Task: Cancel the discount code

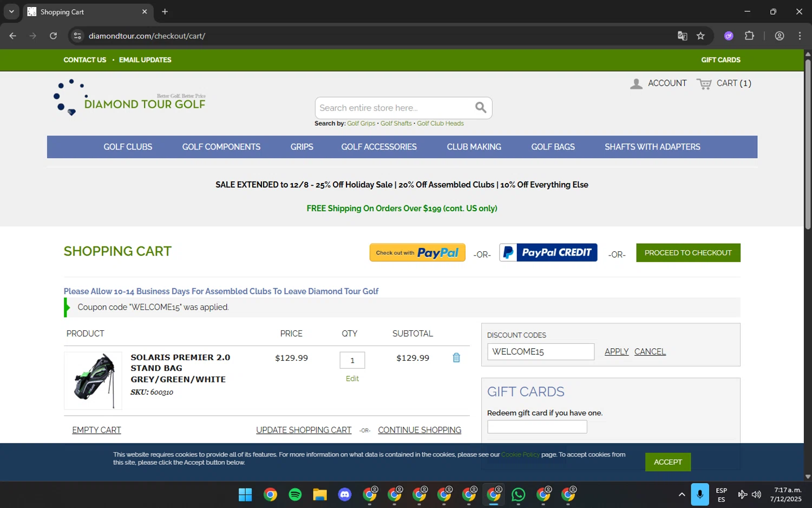Action: pos(650,351)
